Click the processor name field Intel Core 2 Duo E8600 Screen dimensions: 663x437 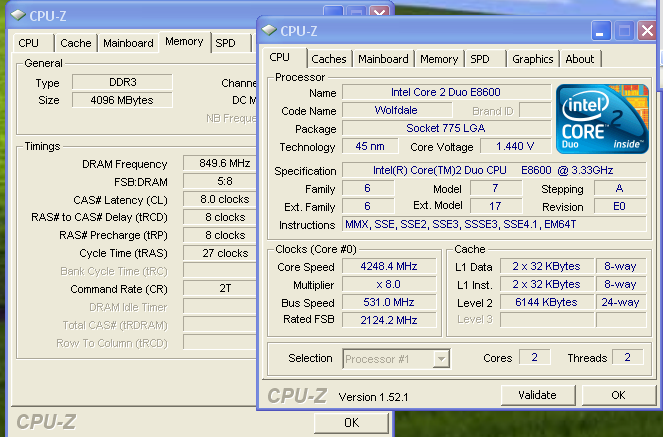coord(446,92)
